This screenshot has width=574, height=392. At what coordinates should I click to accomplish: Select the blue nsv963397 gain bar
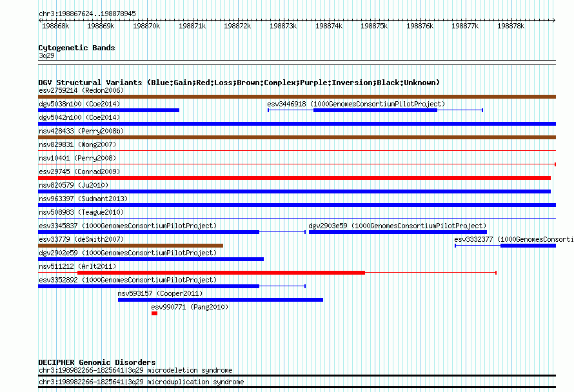click(x=297, y=205)
